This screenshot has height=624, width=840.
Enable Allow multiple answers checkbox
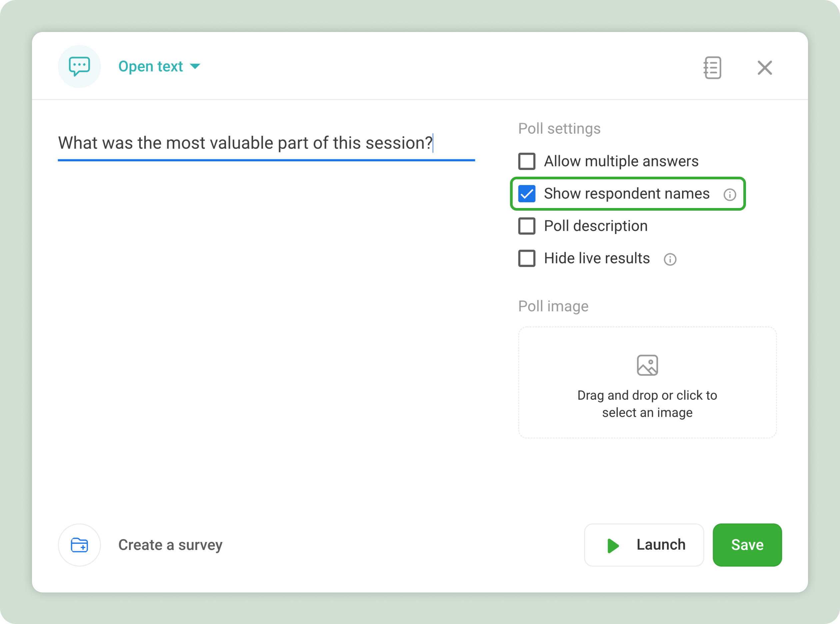point(527,161)
